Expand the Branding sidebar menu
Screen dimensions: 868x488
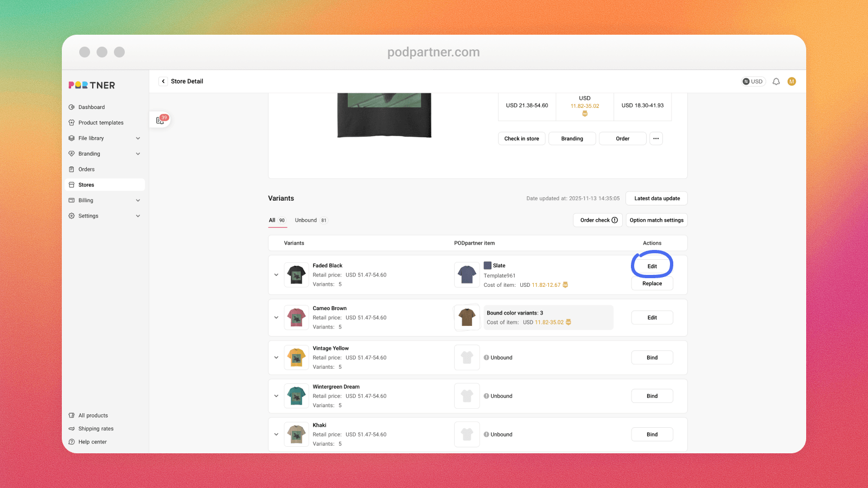coord(138,154)
